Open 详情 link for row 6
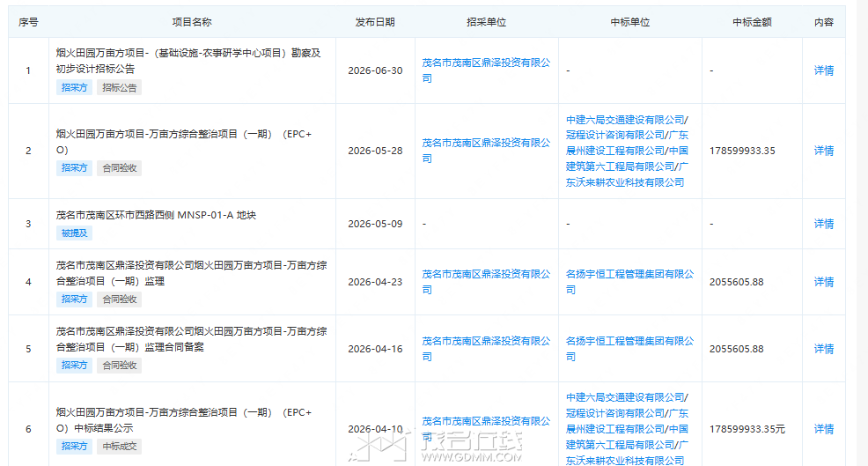 pos(824,429)
